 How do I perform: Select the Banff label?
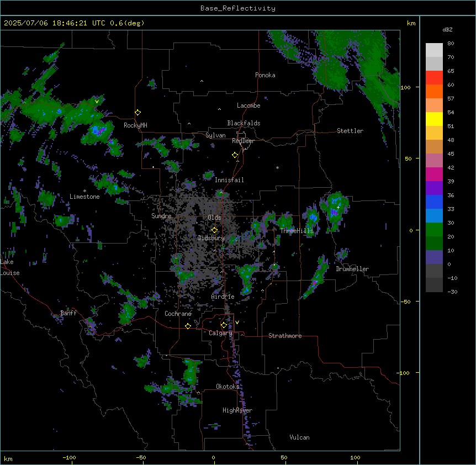click(x=68, y=313)
